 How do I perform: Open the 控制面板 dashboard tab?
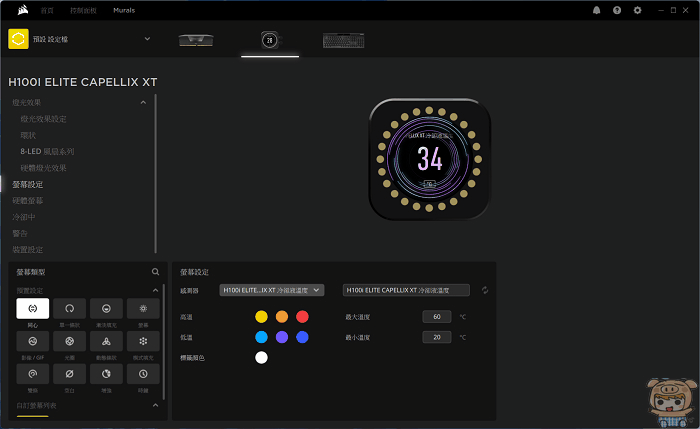tap(83, 10)
